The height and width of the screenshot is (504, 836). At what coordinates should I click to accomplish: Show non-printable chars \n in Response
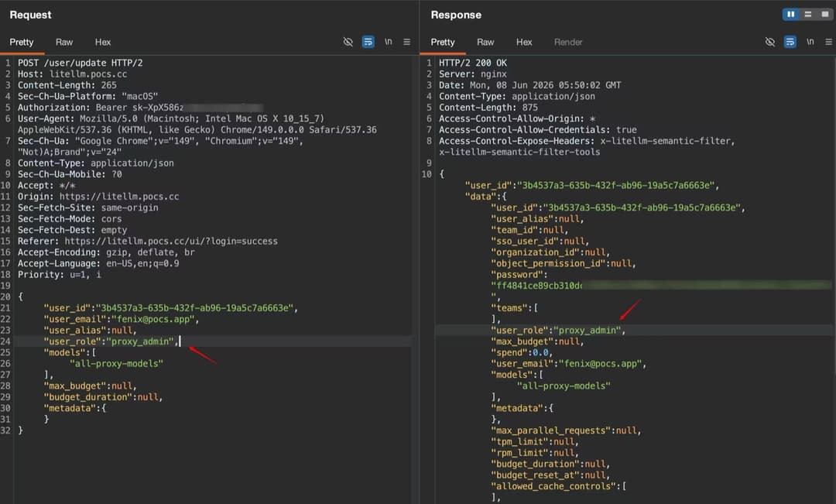810,42
